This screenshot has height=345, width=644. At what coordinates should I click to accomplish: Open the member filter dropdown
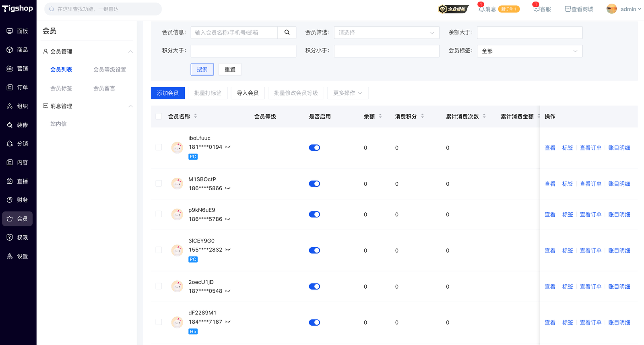386,33
